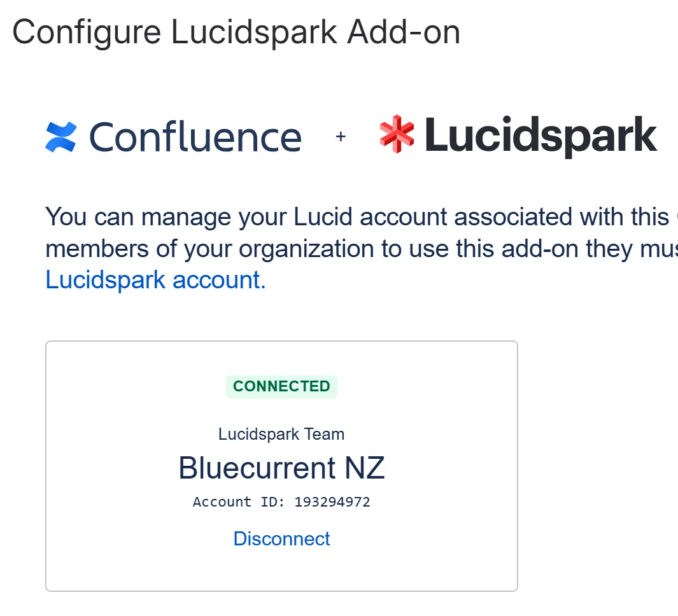Click the Lucidspark Team label
Screen dimensions: 678x616
pos(281,434)
